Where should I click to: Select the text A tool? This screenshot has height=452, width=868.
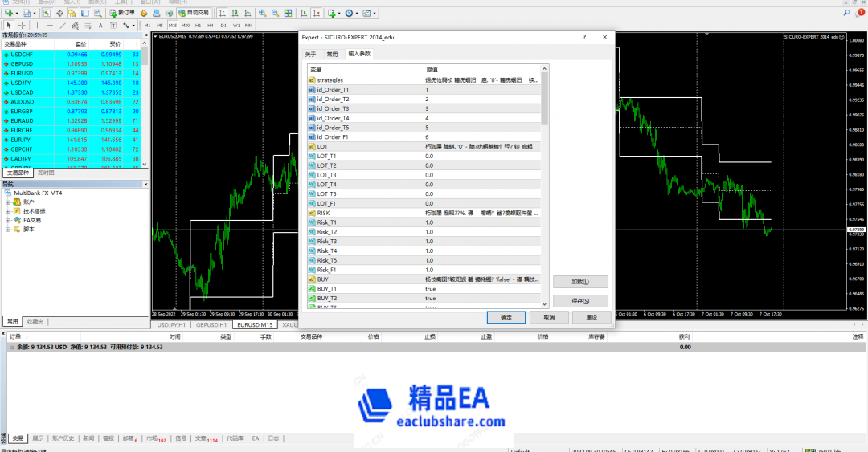[100, 26]
